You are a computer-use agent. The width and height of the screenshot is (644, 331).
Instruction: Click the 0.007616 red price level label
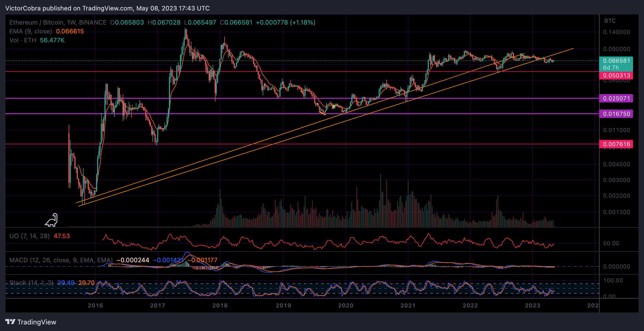[616, 144]
